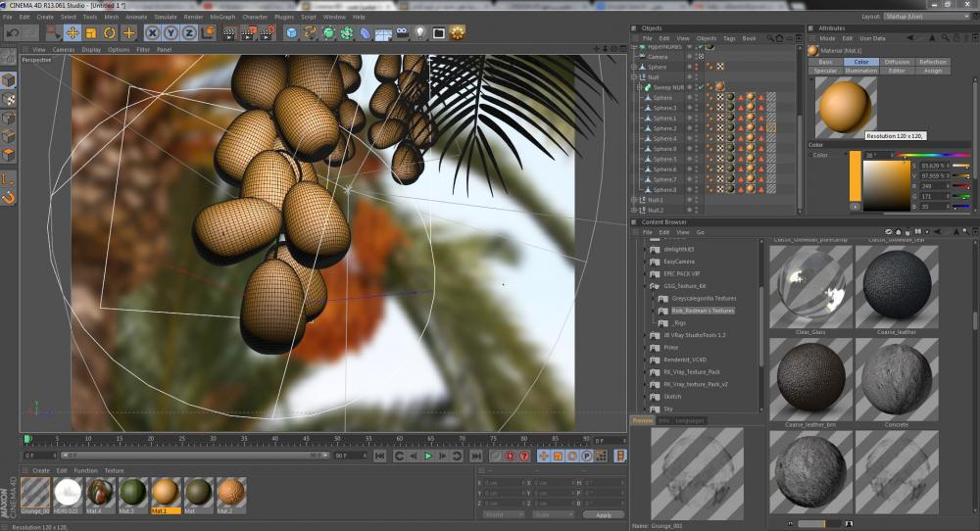Click the Undo arrow icon
The image size is (980, 531).
click(12, 32)
